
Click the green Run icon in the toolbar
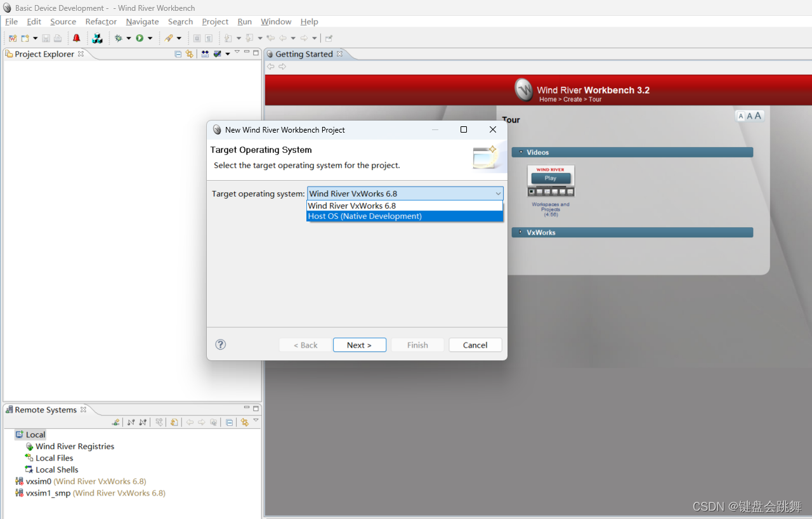click(140, 38)
